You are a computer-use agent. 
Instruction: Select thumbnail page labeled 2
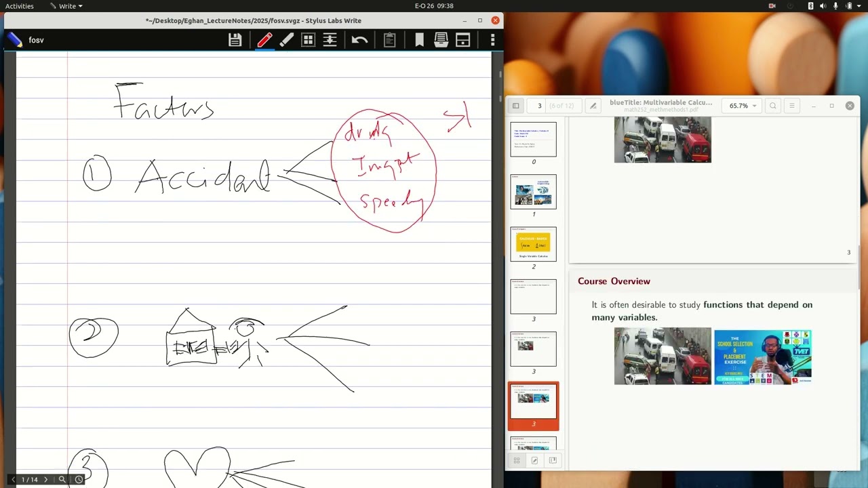(534, 244)
